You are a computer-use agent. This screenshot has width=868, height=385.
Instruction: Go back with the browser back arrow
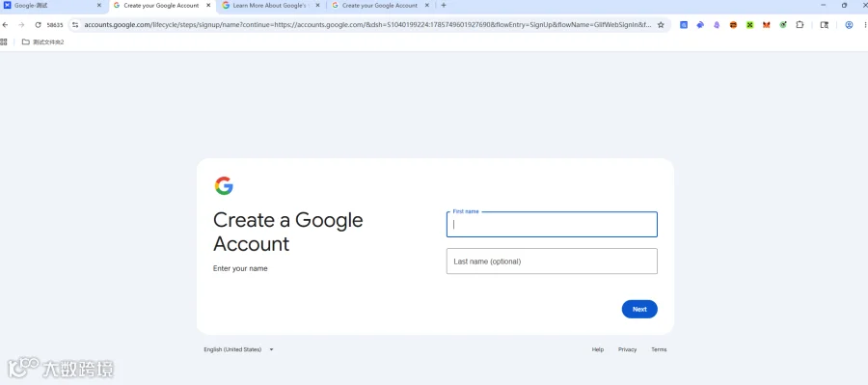point(6,25)
